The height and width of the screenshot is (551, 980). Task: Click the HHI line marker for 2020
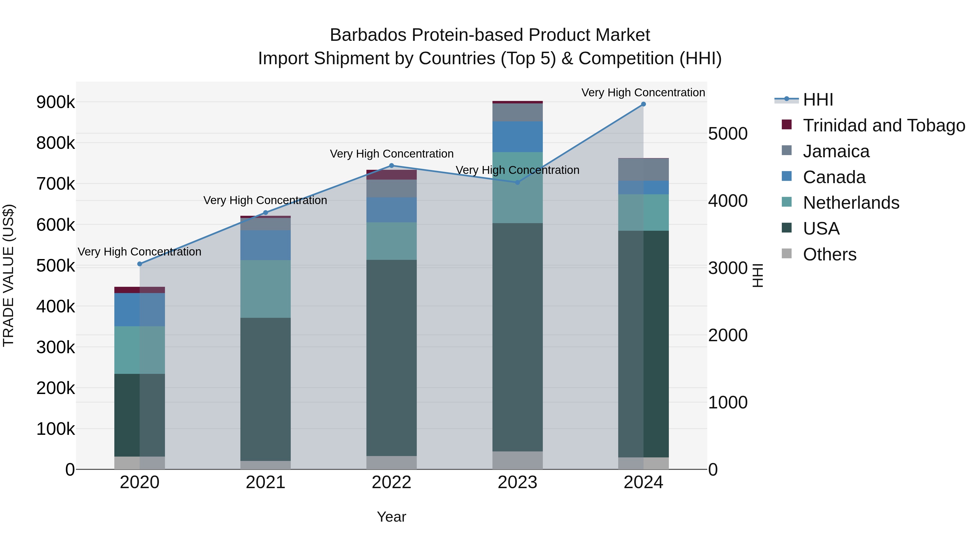coord(140,264)
